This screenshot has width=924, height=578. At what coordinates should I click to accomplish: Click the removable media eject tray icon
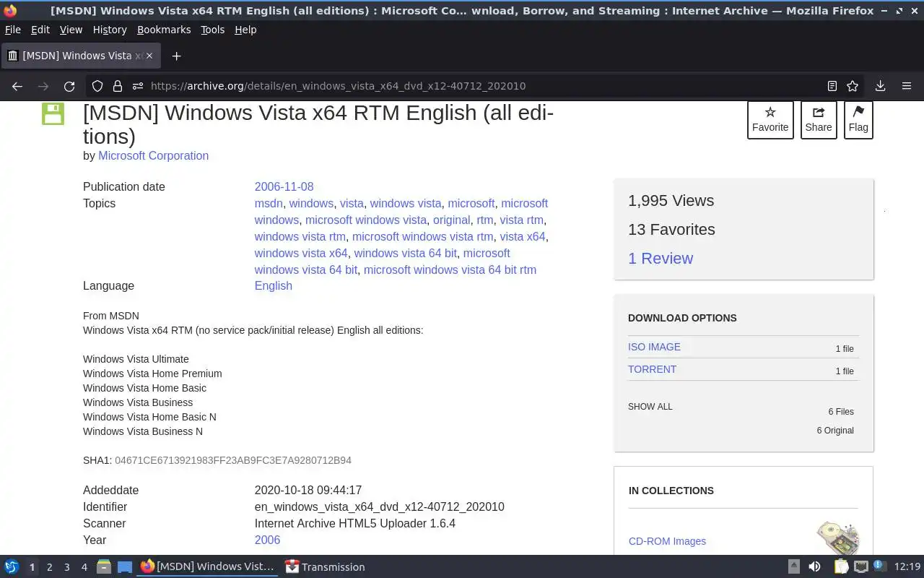(794, 567)
